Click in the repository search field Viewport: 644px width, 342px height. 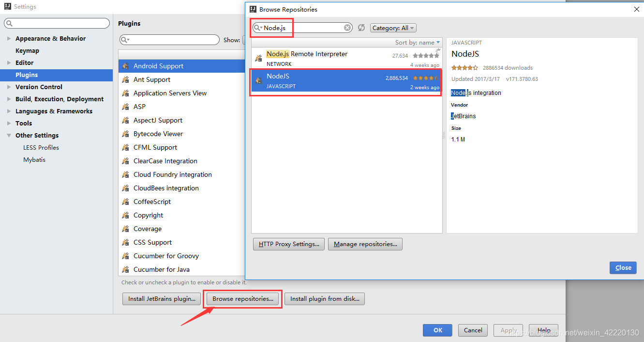[x=303, y=28]
